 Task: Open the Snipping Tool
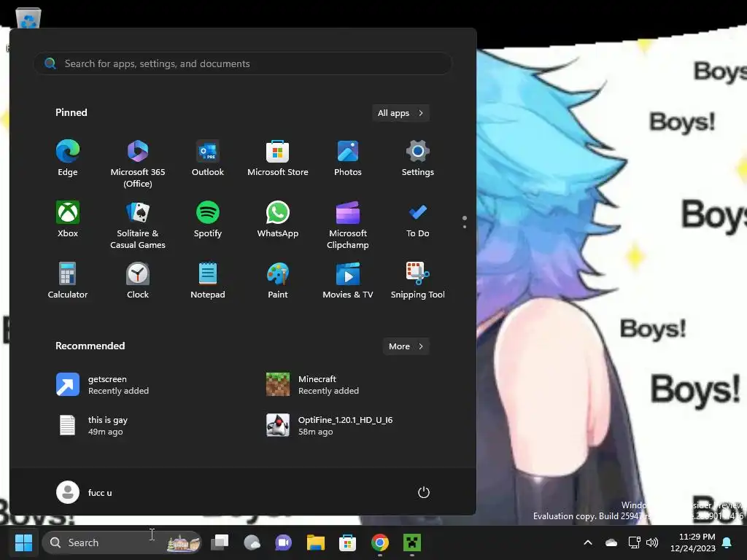click(x=418, y=281)
